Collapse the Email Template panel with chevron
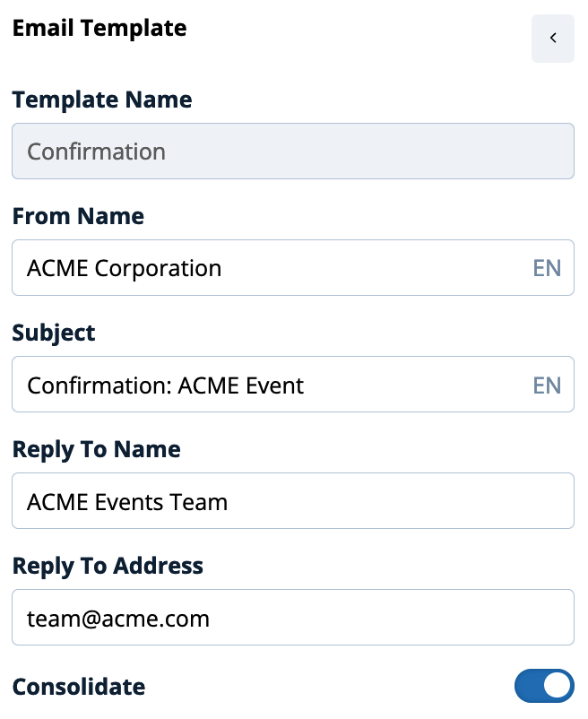Screen dimensions: 588x719 coord(552,38)
